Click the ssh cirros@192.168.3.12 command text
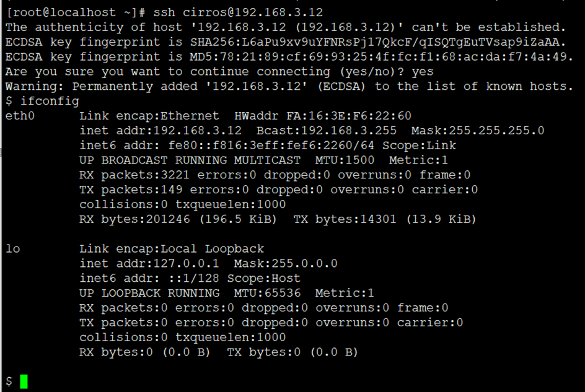Image resolution: width=585 pixels, height=392 pixels. pyautogui.click(x=238, y=12)
